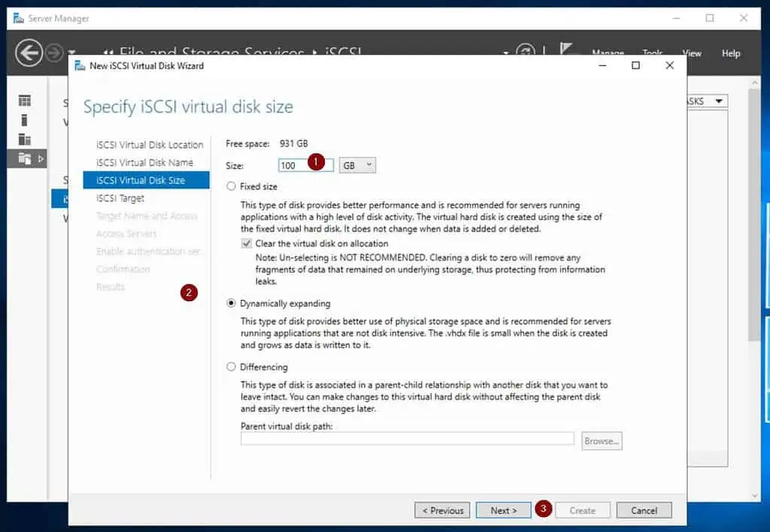Viewport: 770px width, 532px height.
Task: Open the View menu in Server Manager
Action: tap(692, 53)
